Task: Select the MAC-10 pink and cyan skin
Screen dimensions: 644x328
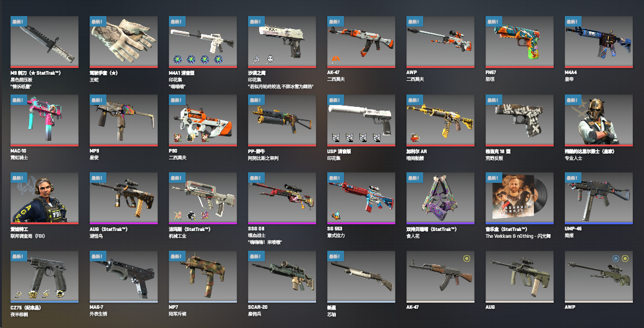Action: [45, 120]
